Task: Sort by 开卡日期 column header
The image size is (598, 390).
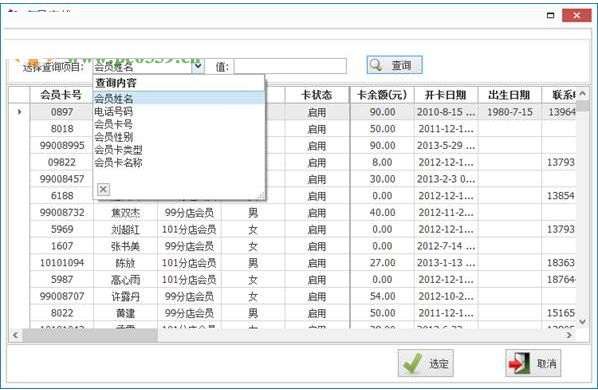Action: 446,95
